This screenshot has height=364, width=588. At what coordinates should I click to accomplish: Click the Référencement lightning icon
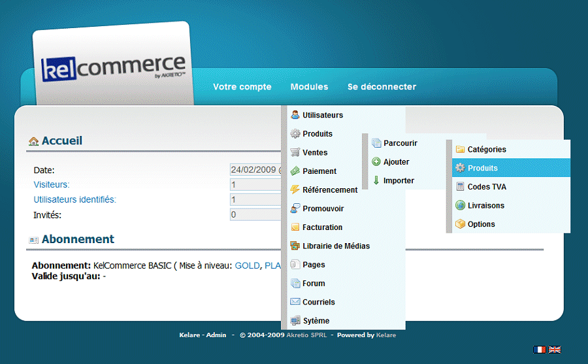click(295, 190)
